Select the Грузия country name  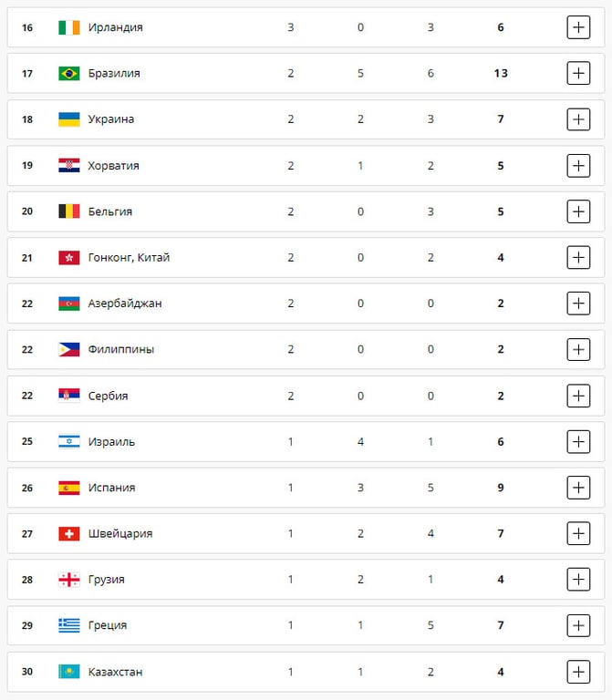107,580
